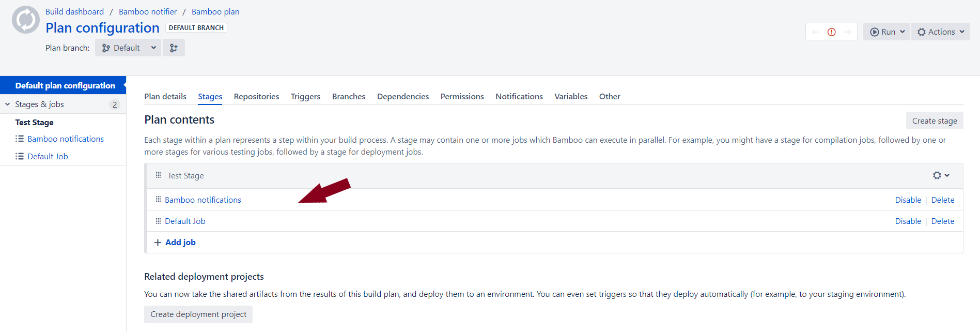Click the previous build arrow icon

[x=815, y=32]
